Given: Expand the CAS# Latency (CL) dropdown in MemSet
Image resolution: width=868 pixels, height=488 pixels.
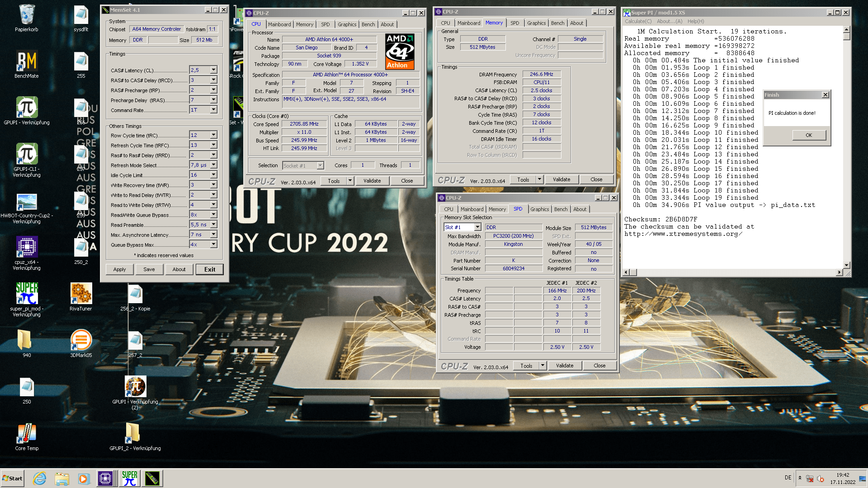Looking at the screenshot, I should click(213, 70).
